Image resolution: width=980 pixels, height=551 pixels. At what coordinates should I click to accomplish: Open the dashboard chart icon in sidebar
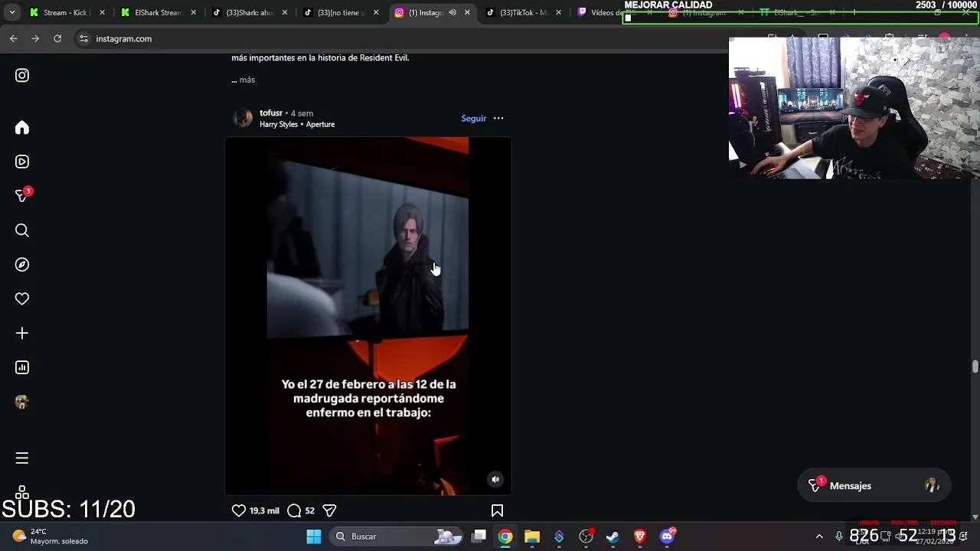click(x=22, y=367)
